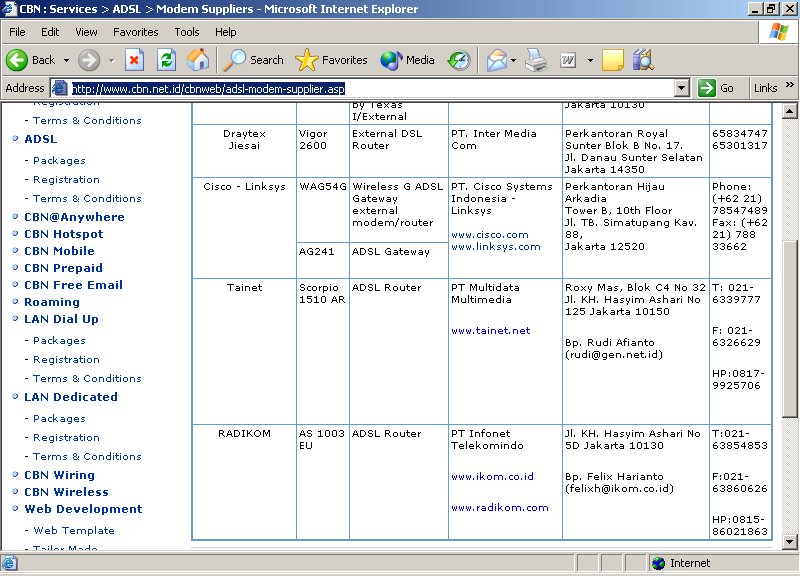Click the address bar URL field
Screen dimensions: 800x576
tap(370, 88)
